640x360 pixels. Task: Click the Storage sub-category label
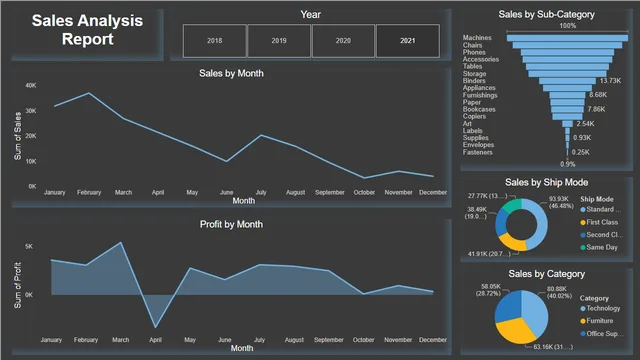[474, 74]
